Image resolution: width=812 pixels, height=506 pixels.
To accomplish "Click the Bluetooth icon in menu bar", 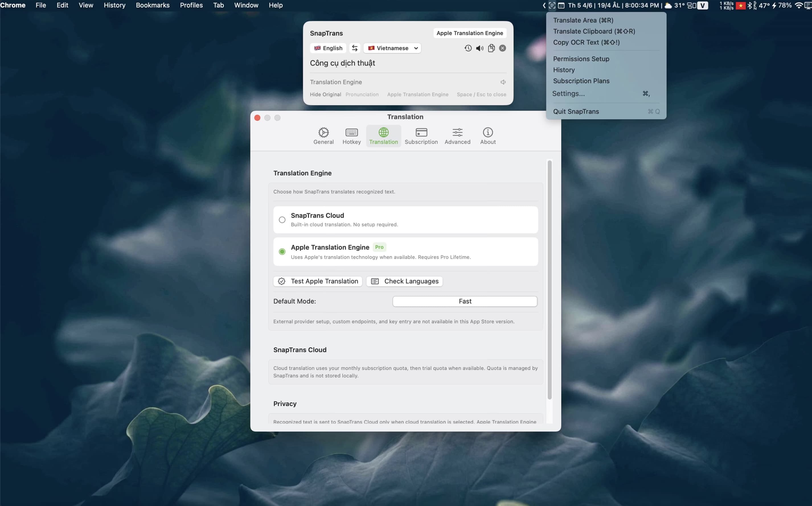I will 749,5.
